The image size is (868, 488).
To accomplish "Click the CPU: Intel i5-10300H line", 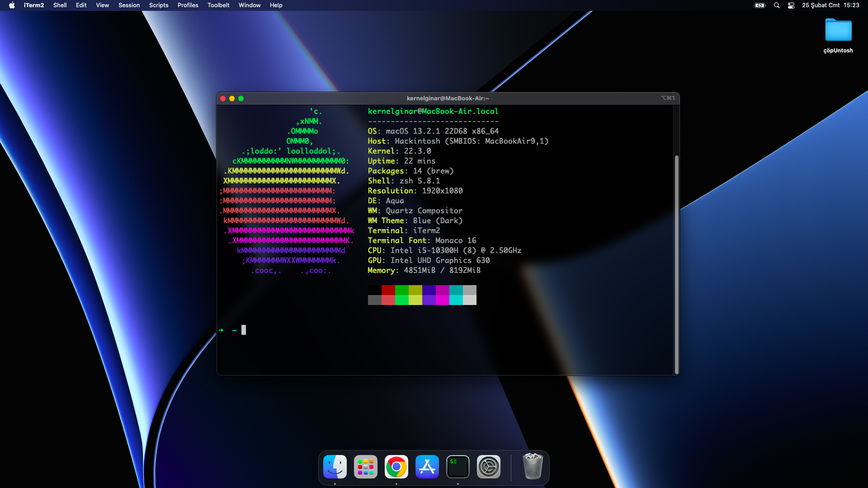I will [444, 250].
